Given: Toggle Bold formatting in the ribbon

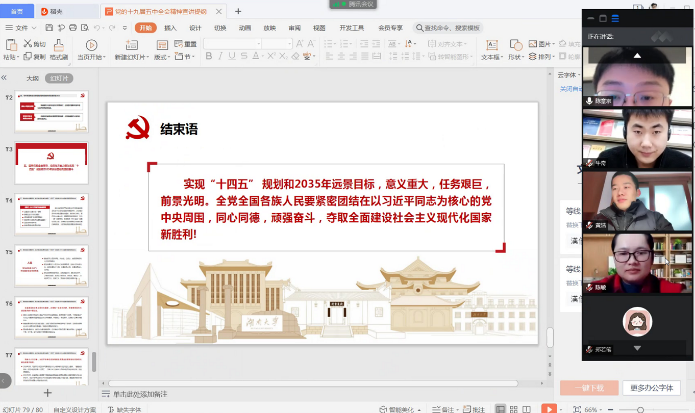Looking at the screenshot, I should coord(209,57).
